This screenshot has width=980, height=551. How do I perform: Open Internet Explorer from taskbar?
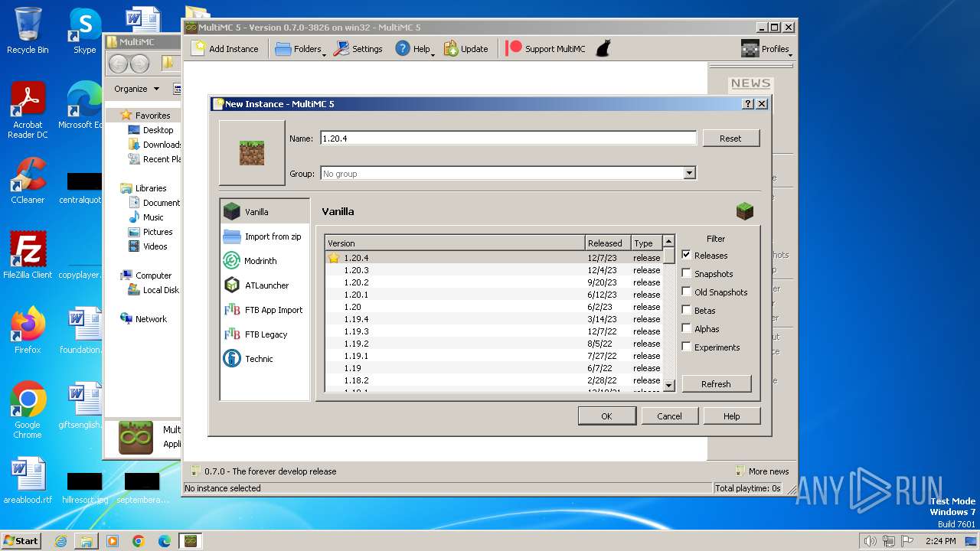tap(60, 541)
